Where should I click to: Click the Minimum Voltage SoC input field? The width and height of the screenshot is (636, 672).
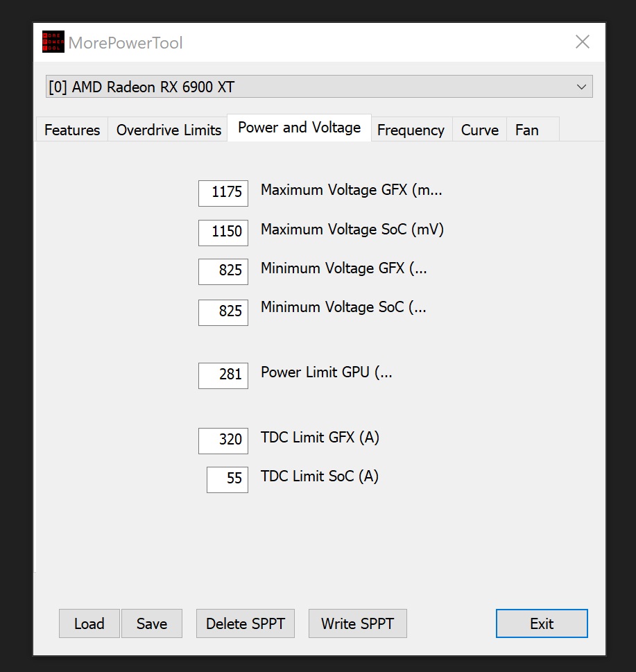223,313
